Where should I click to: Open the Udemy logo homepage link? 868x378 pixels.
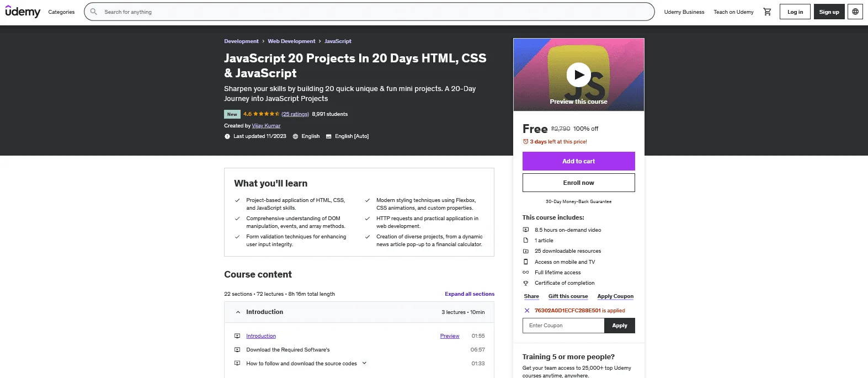(x=23, y=12)
